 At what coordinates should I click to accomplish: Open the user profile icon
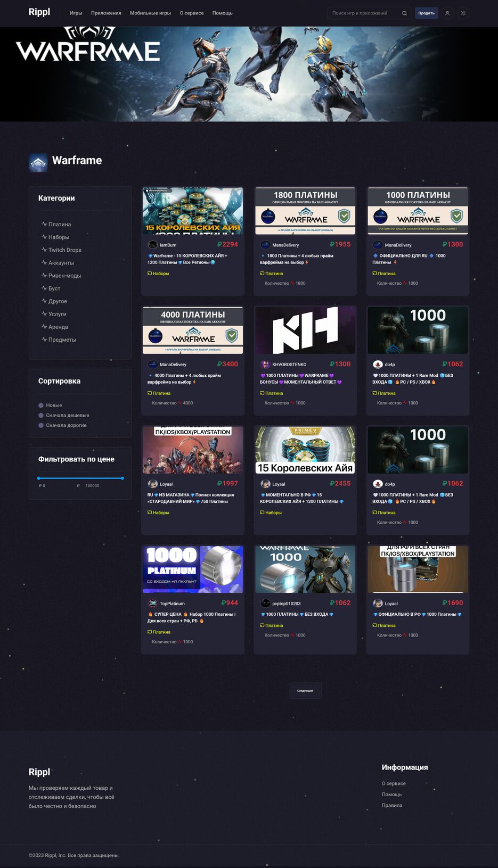447,13
